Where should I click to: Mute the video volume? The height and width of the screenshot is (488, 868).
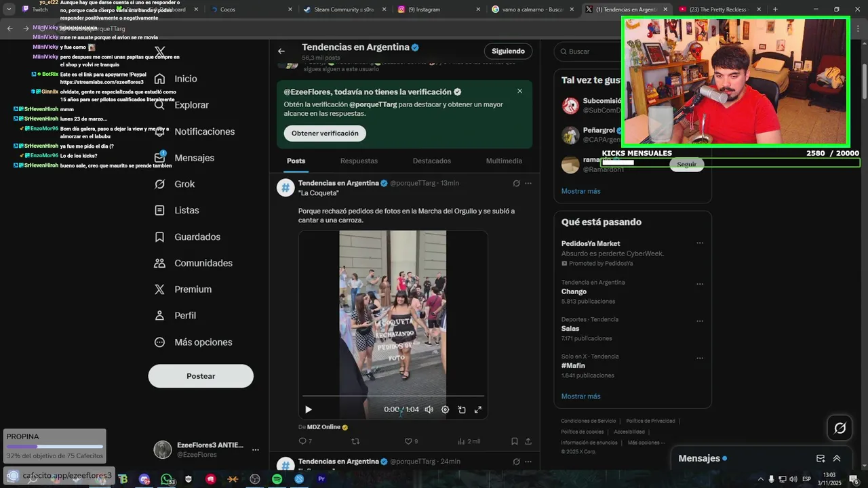(429, 409)
